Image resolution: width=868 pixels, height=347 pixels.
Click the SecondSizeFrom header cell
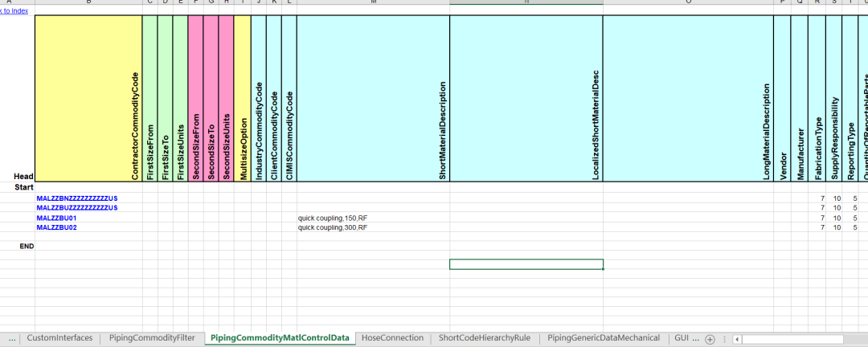coord(195,98)
